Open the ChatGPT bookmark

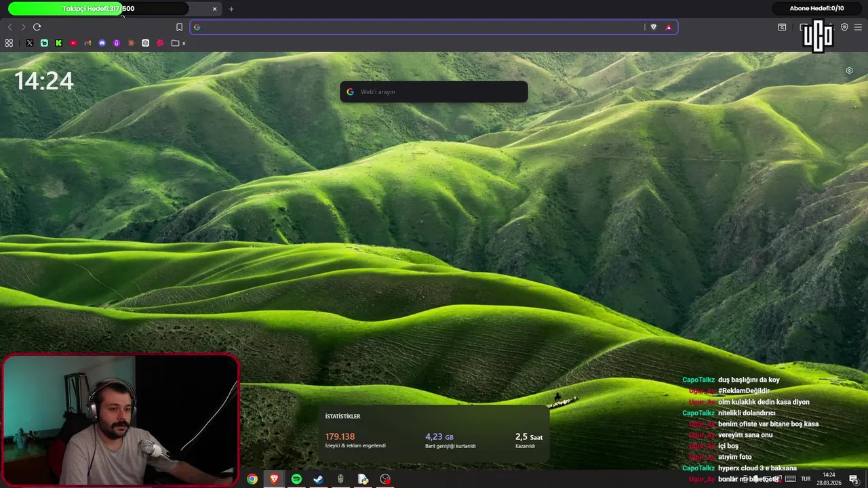[146, 43]
